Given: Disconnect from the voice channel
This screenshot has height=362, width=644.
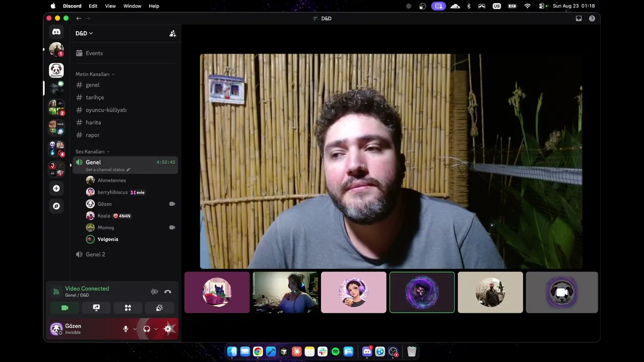Looking at the screenshot, I should 168,292.
